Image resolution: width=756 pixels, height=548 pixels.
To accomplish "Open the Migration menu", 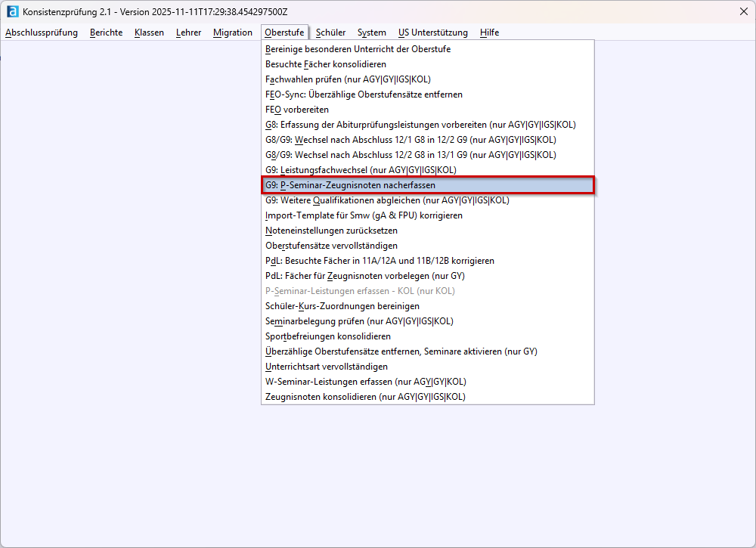I will (232, 33).
